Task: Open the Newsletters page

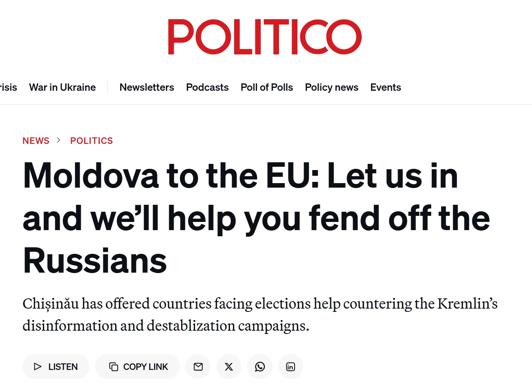Action: click(147, 87)
